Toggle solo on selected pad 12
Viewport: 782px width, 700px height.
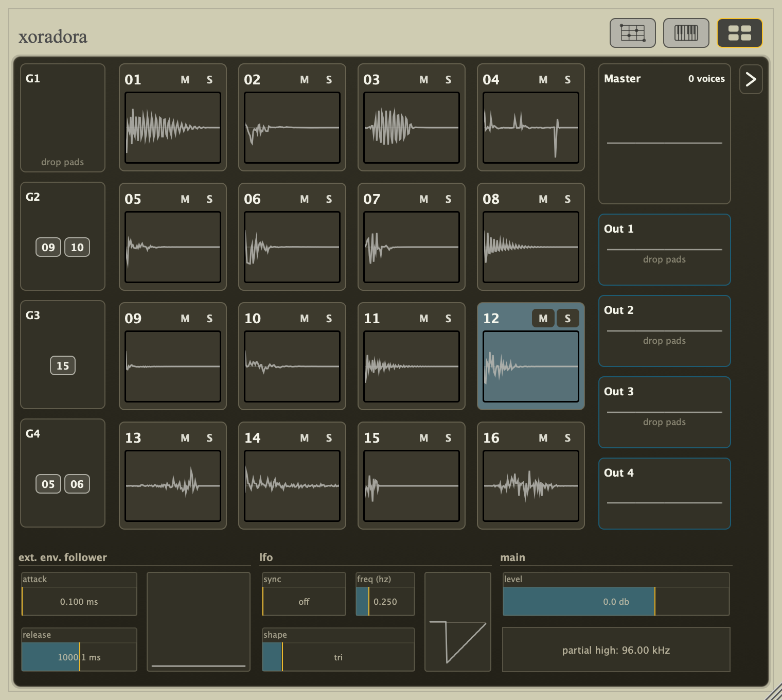567,319
